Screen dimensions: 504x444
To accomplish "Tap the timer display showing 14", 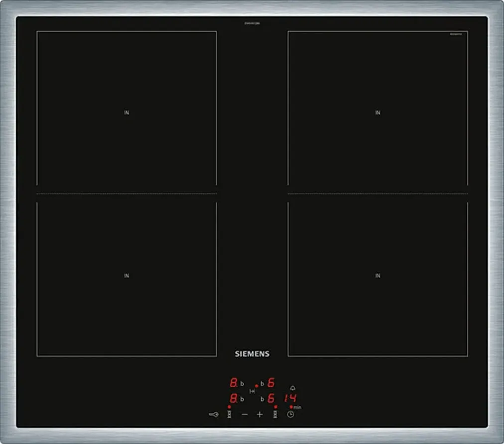I will (x=290, y=398).
